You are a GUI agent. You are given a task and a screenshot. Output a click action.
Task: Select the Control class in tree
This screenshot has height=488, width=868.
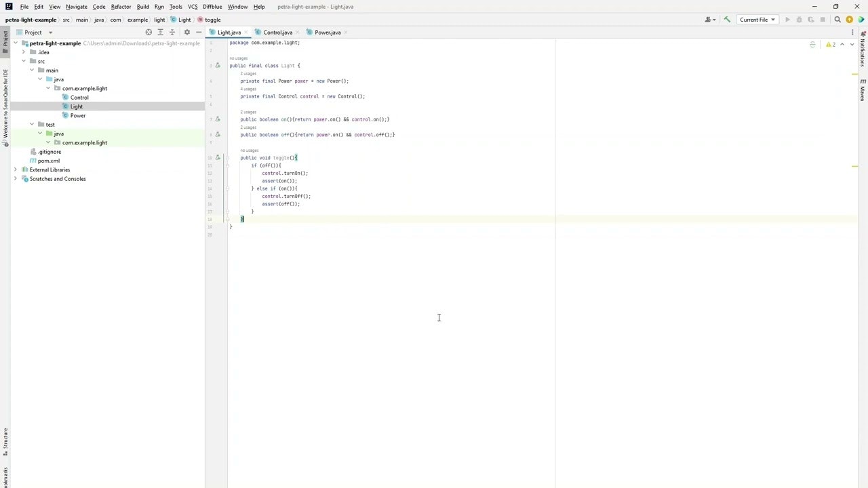coord(79,97)
